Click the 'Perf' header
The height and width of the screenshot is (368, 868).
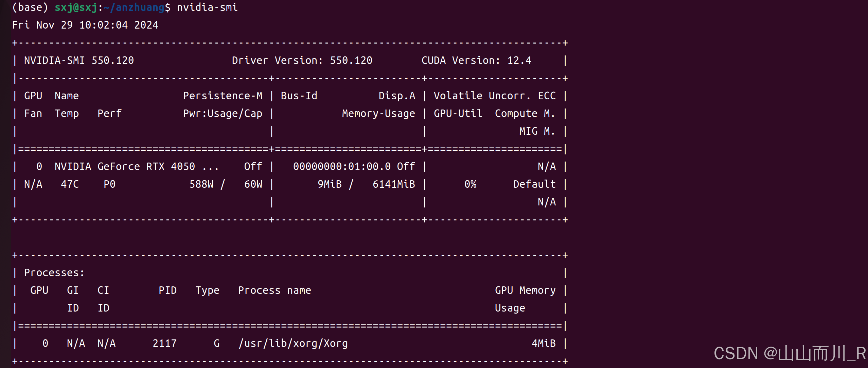[x=109, y=113]
